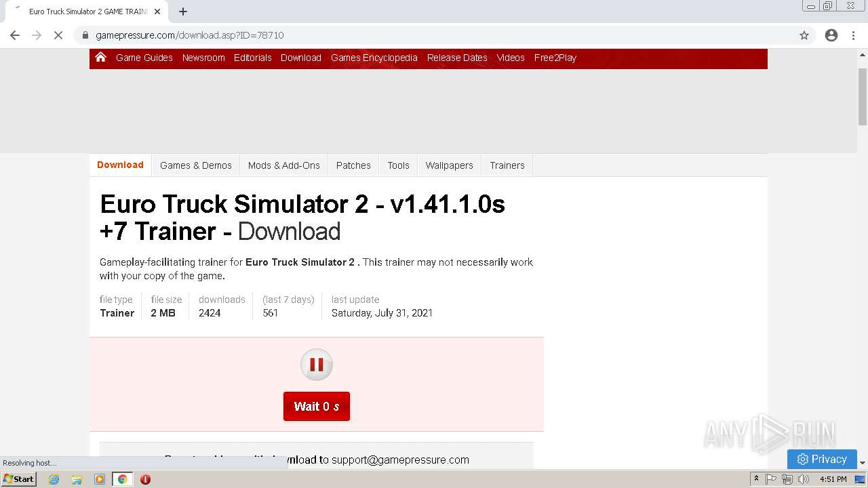Open the Free2Play section
This screenshot has width=868, height=488.
pyautogui.click(x=555, y=58)
